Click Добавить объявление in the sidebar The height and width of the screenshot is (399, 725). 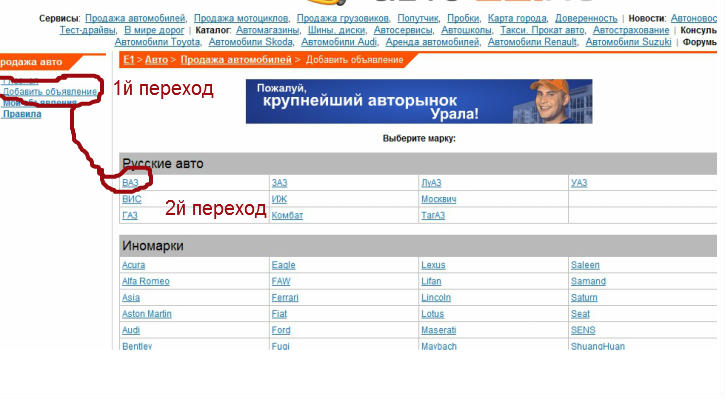[x=50, y=92]
